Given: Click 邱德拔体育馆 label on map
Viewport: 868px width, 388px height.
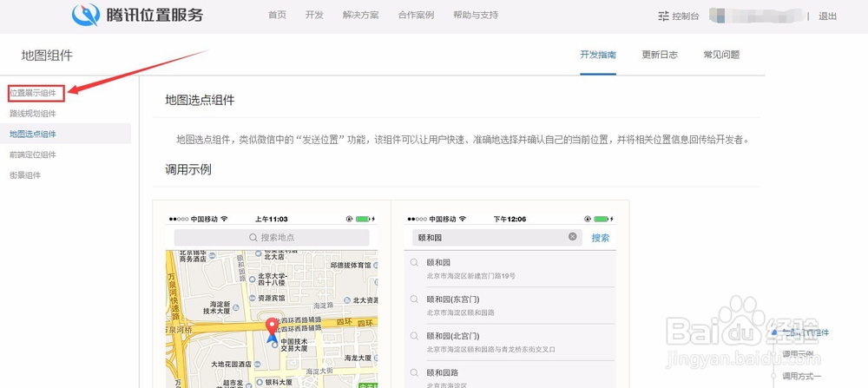Looking at the screenshot, I should click(351, 265).
